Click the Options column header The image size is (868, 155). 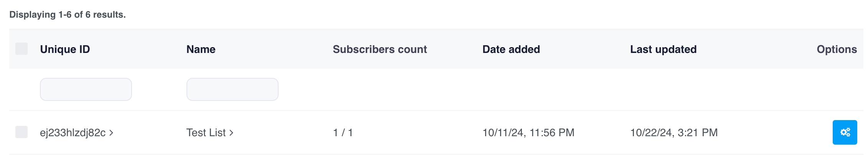[x=837, y=49]
